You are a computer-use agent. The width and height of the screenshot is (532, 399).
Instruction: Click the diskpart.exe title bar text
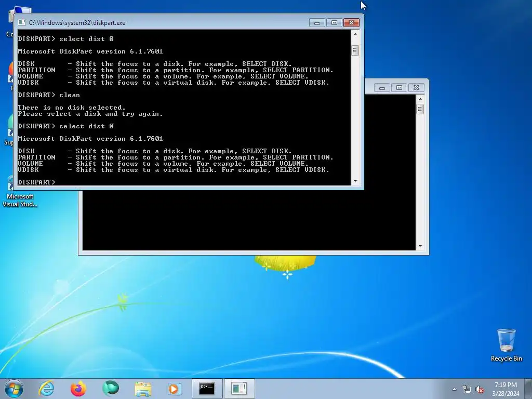(77, 23)
